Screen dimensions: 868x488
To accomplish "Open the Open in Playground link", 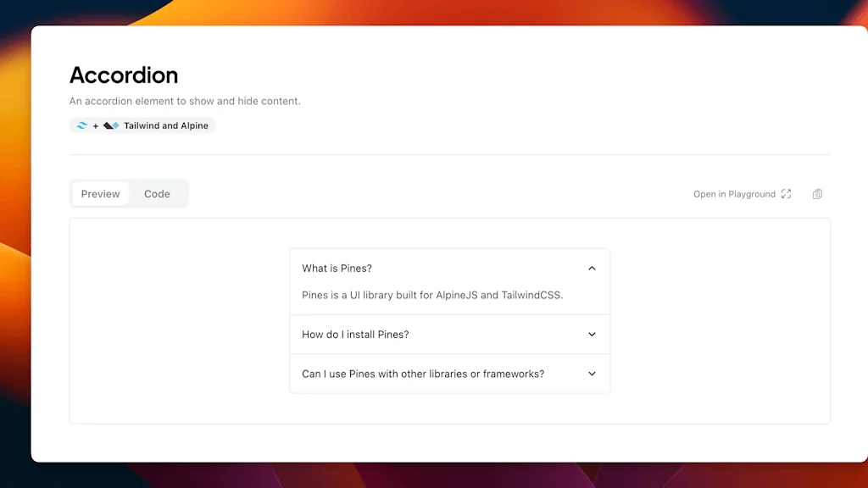I will coord(734,194).
